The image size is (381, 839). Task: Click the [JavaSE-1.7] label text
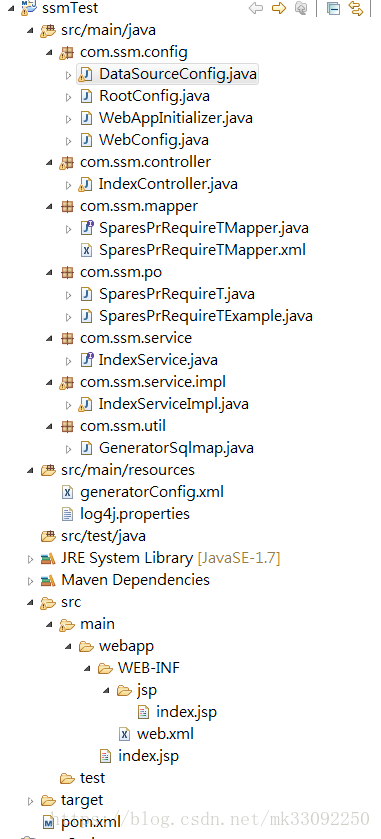[x=239, y=558]
